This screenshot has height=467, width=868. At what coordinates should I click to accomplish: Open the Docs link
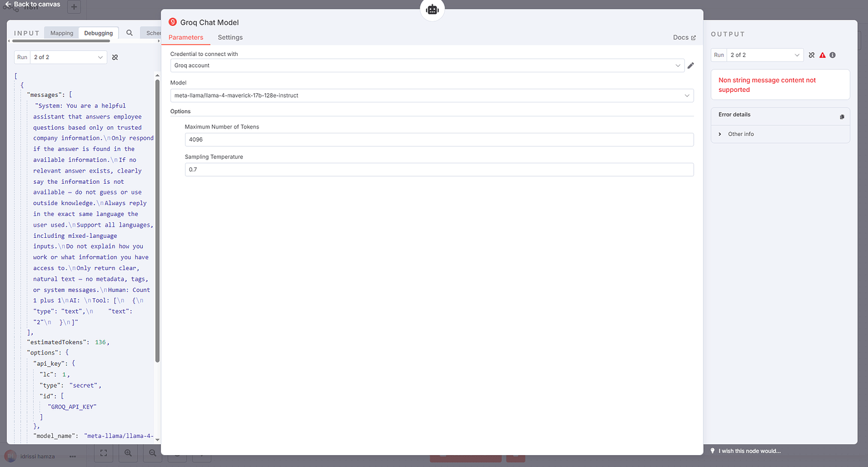click(684, 37)
